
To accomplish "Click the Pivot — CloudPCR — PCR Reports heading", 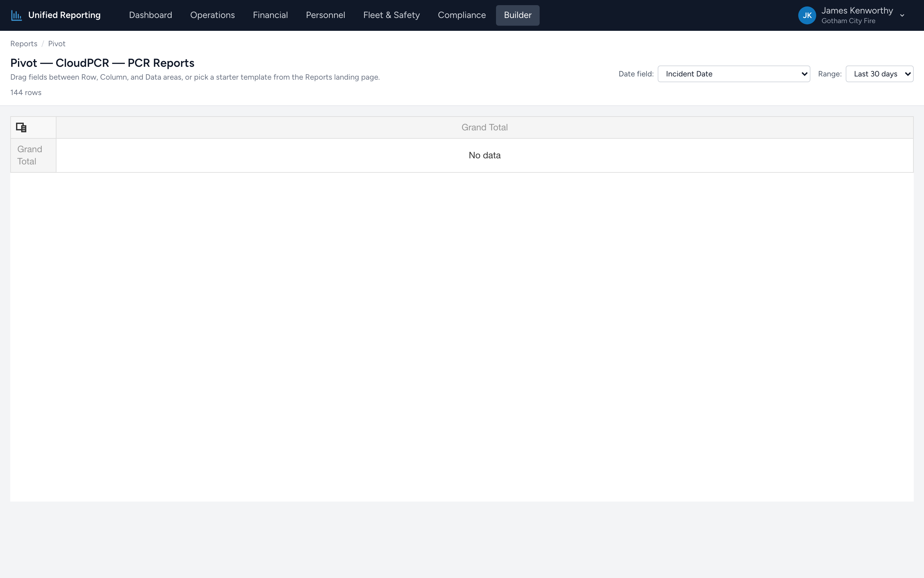I will tap(102, 63).
